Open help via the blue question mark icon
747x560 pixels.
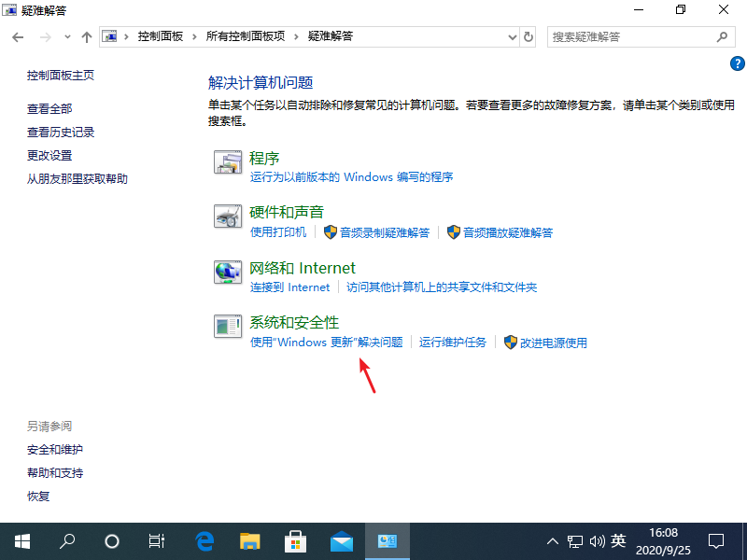[737, 63]
